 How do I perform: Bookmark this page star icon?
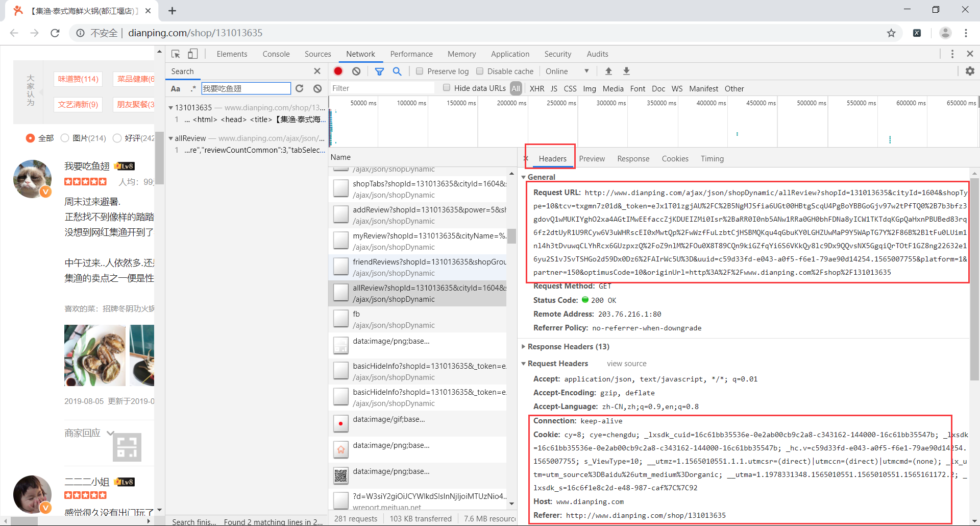[x=891, y=33]
